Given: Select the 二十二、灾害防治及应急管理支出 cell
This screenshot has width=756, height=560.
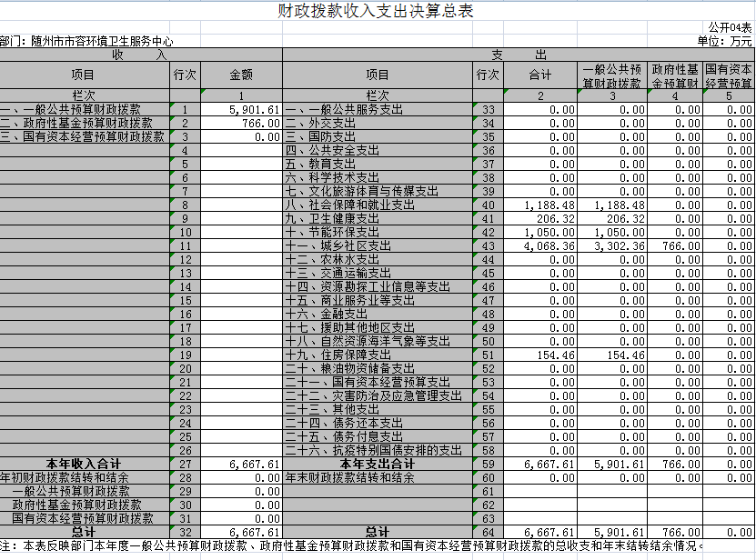Looking at the screenshot, I should (x=378, y=396).
